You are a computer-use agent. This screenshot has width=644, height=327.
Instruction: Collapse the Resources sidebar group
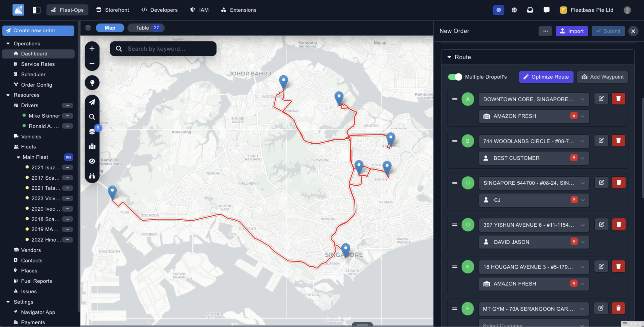pos(8,95)
